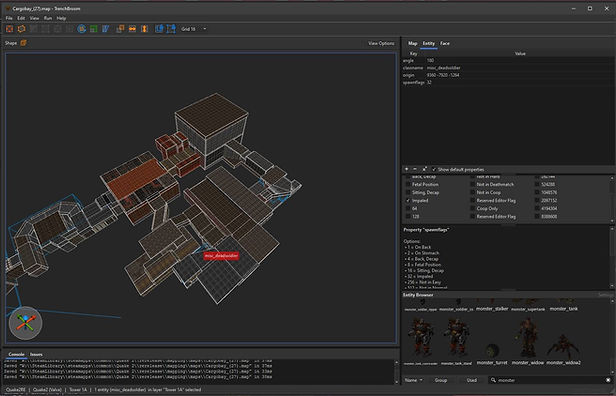Image resolution: width=616 pixels, height=396 pixels.
Task: Select the Create Primitive Brush tool
Action: coord(22,29)
